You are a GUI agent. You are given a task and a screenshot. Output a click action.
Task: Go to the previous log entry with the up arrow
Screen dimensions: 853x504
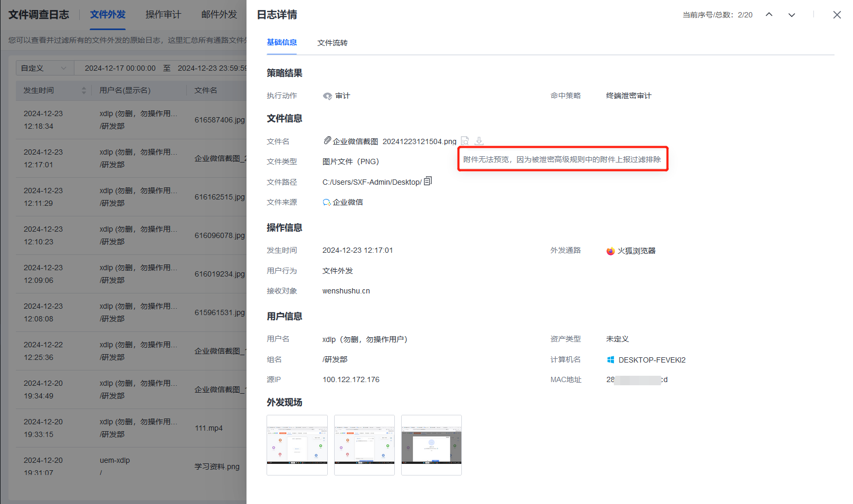(x=769, y=15)
